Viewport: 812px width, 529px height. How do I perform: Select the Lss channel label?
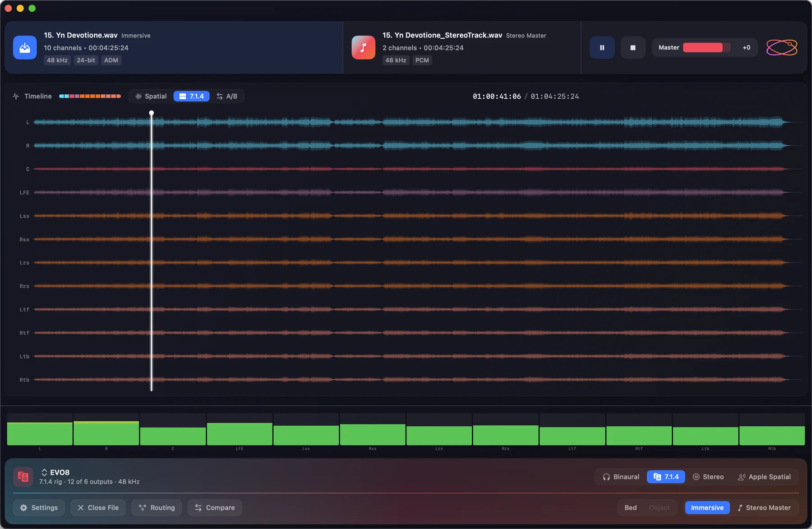point(24,216)
